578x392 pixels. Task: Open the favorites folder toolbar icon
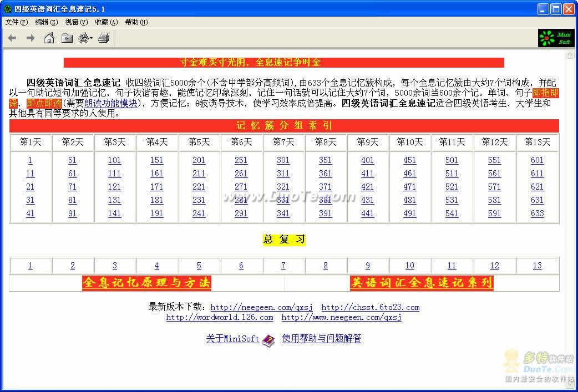coord(67,38)
